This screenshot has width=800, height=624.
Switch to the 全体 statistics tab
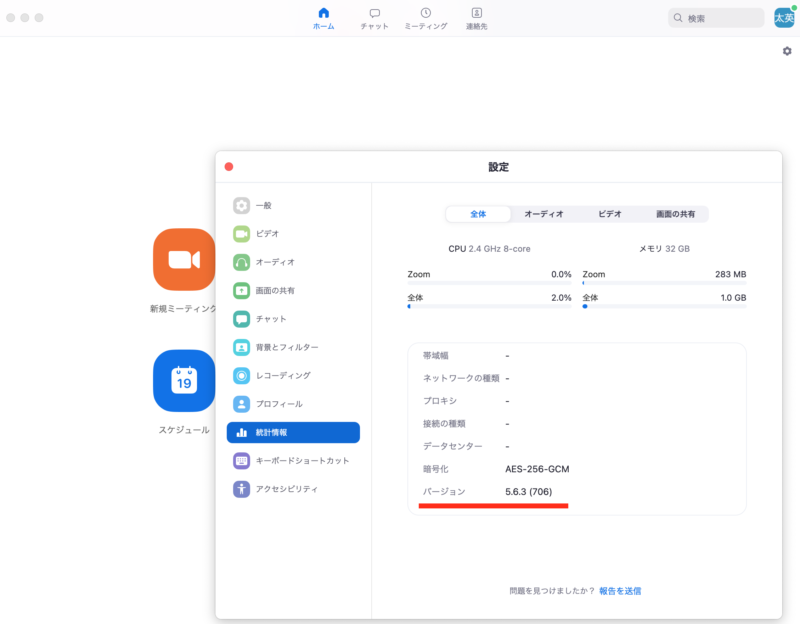coord(478,214)
